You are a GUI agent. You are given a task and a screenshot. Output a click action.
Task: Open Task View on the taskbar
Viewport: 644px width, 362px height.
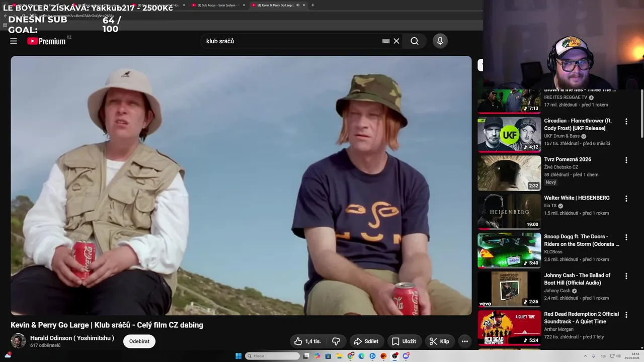click(306, 356)
